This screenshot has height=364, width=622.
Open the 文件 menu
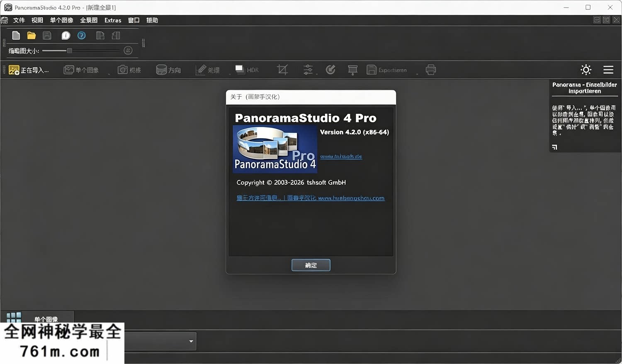pos(19,20)
